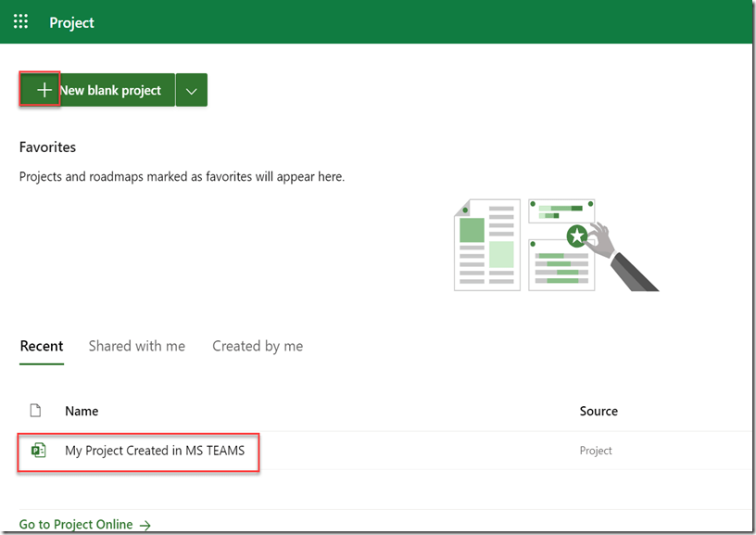
Task: Follow the Go to Project Online link
Action: tap(76, 525)
